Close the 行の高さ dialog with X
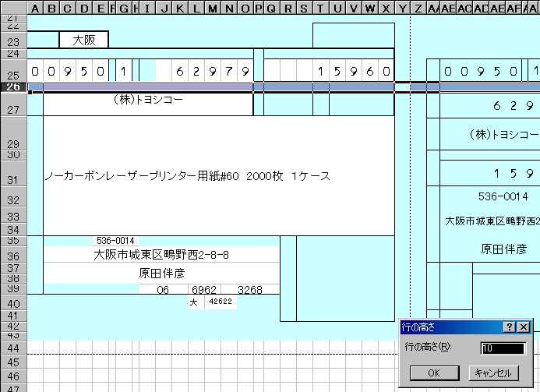This screenshot has height=392, width=540. (524, 327)
